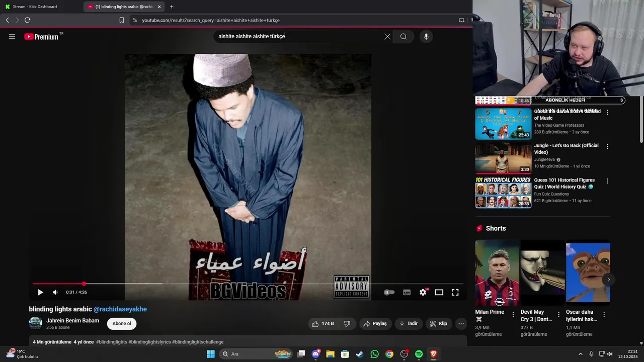Open Spotify from the taskbar
The height and width of the screenshot is (362, 644).
(419, 354)
